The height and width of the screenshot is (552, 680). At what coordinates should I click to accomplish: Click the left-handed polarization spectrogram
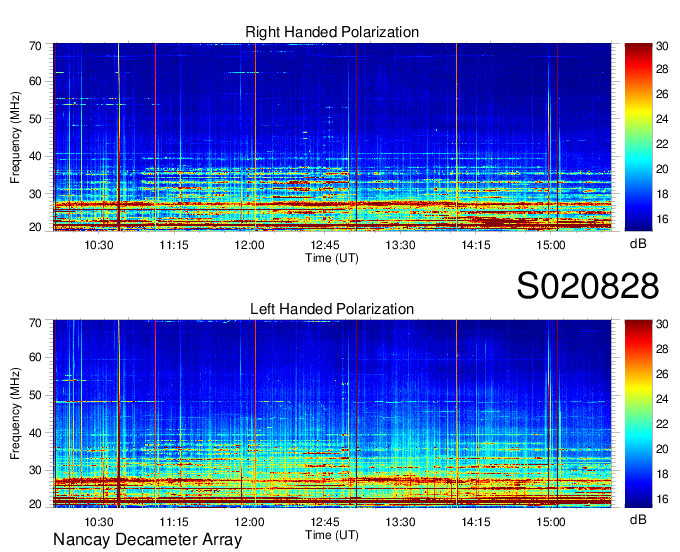coord(332,414)
